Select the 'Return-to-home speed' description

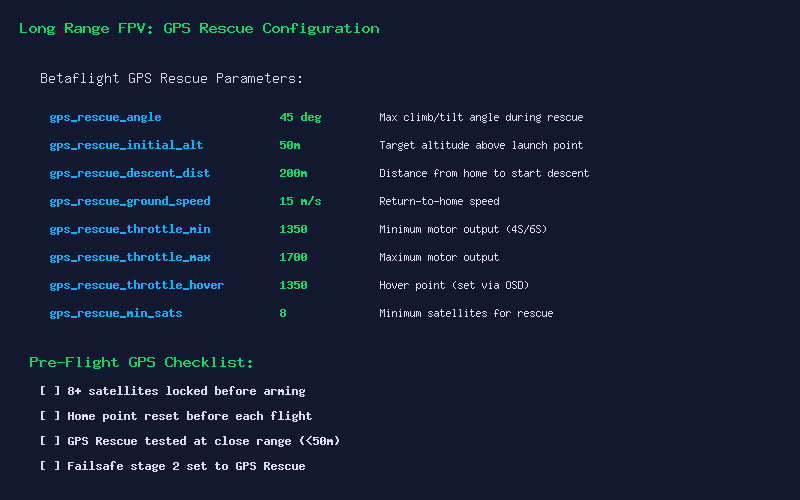click(439, 202)
